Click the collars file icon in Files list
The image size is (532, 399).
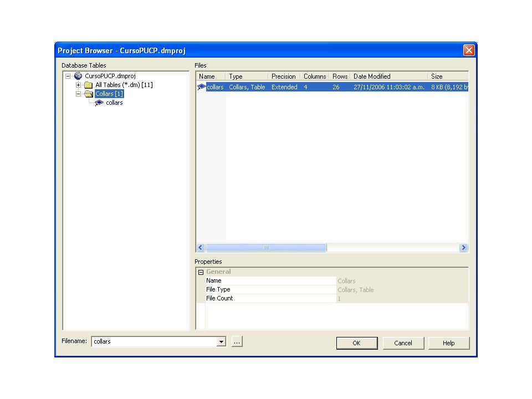tap(202, 87)
